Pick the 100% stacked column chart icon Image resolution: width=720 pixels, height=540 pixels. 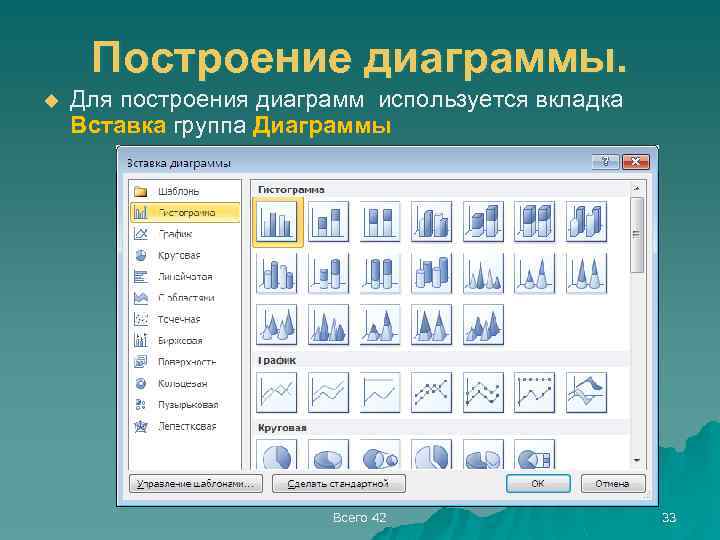pyautogui.click(x=380, y=221)
